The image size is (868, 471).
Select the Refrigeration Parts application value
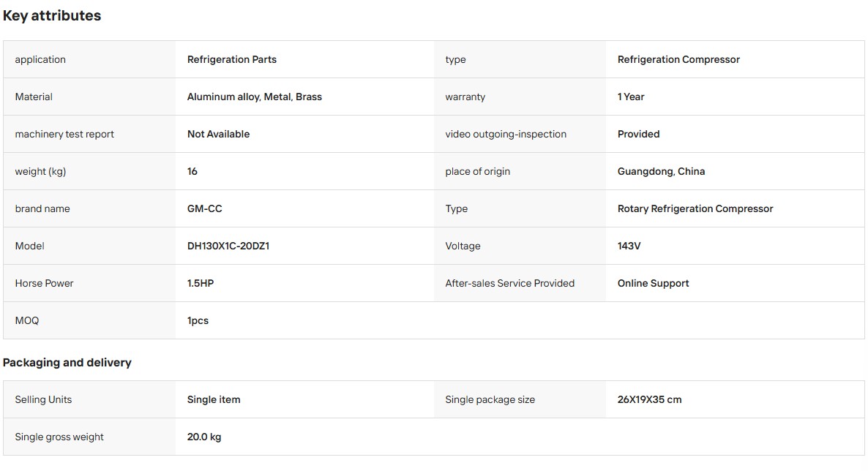coord(231,59)
